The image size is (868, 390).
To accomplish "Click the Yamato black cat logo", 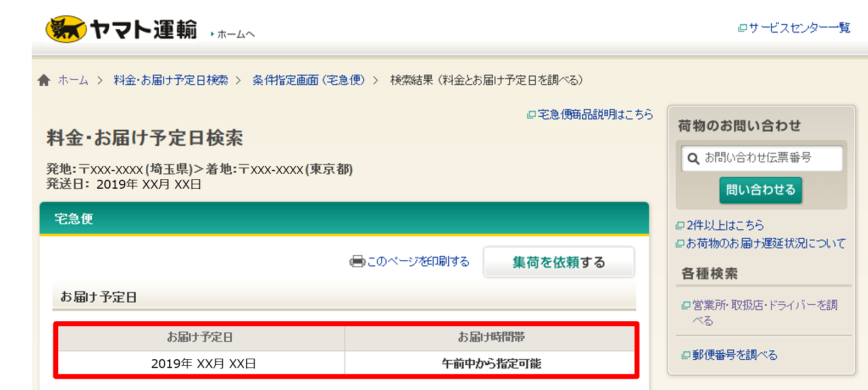I will (66, 29).
